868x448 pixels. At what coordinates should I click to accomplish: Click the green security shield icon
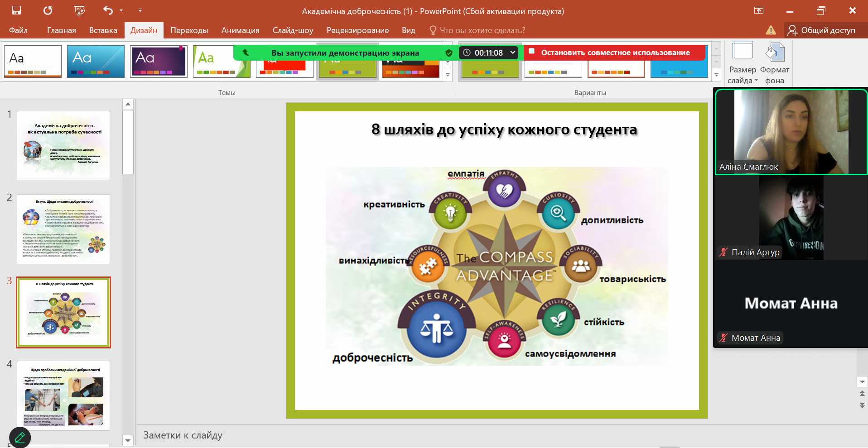[x=448, y=53]
